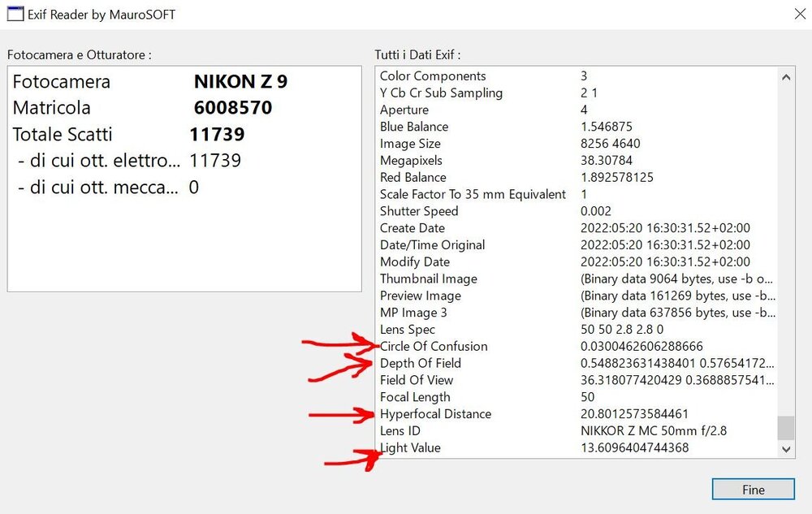Viewport: 812px width, 514px height.
Task: Select the Lens Spec row
Action: 577,329
